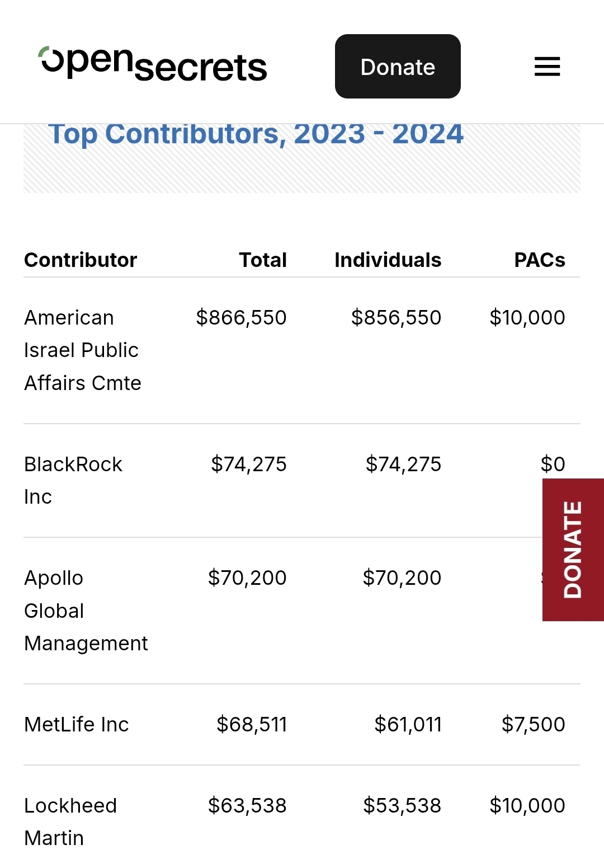Click the $856,550 individuals amount
Viewport: 604px width, 868px height.
click(x=396, y=318)
